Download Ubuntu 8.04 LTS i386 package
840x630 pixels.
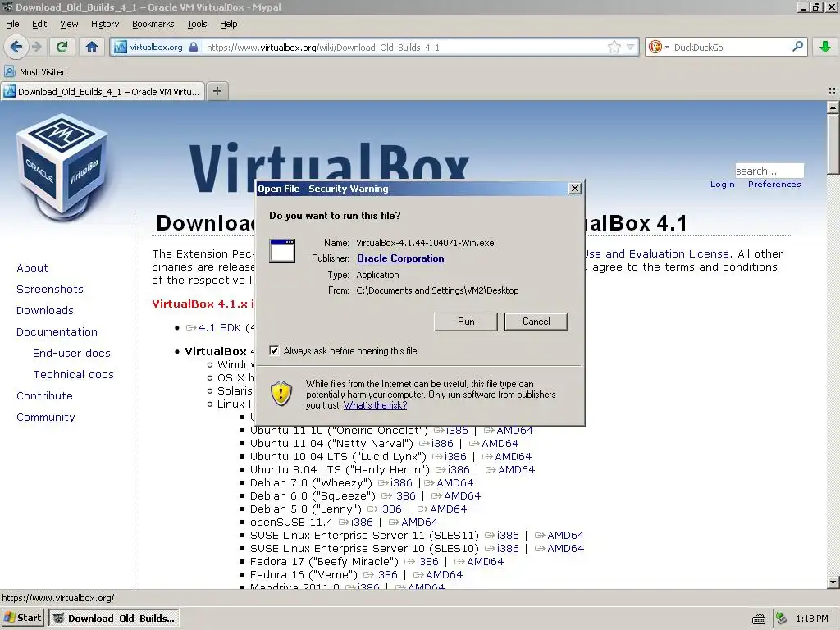click(453, 470)
